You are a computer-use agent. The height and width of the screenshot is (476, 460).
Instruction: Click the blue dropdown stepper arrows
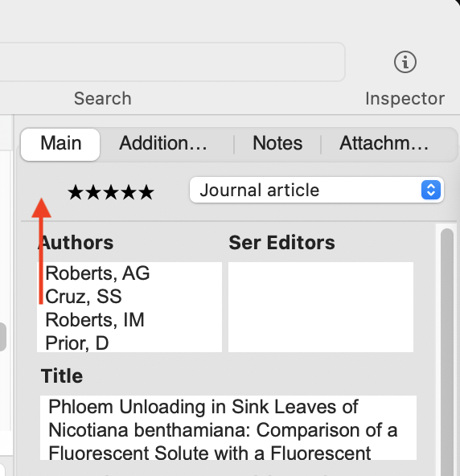tap(431, 190)
